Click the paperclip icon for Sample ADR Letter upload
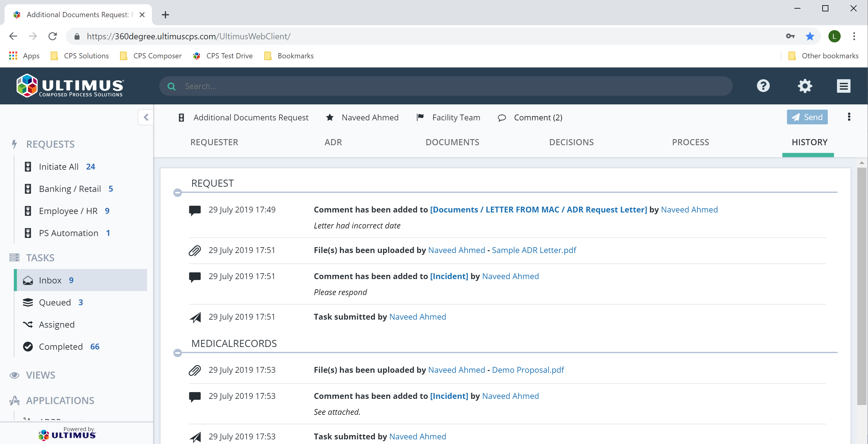868x444 pixels. click(195, 251)
